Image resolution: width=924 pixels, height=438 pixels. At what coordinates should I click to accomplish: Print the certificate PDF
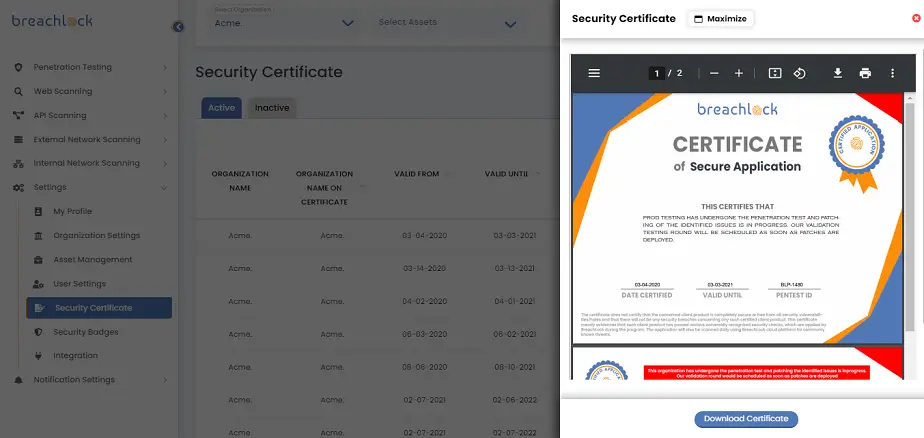click(865, 73)
